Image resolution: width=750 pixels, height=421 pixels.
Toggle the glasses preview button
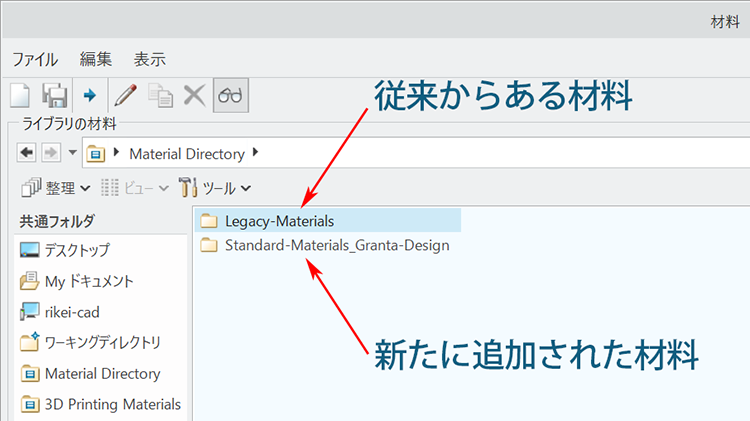232,96
